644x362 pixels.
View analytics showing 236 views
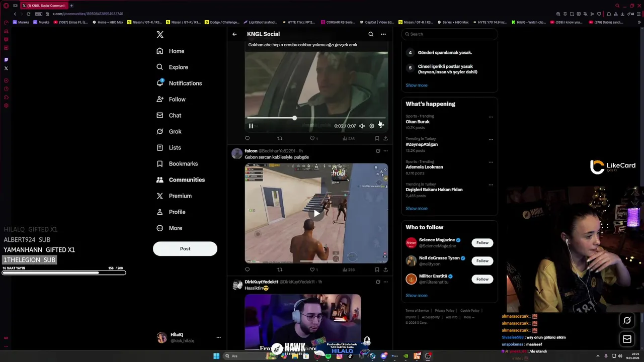pos(349,138)
